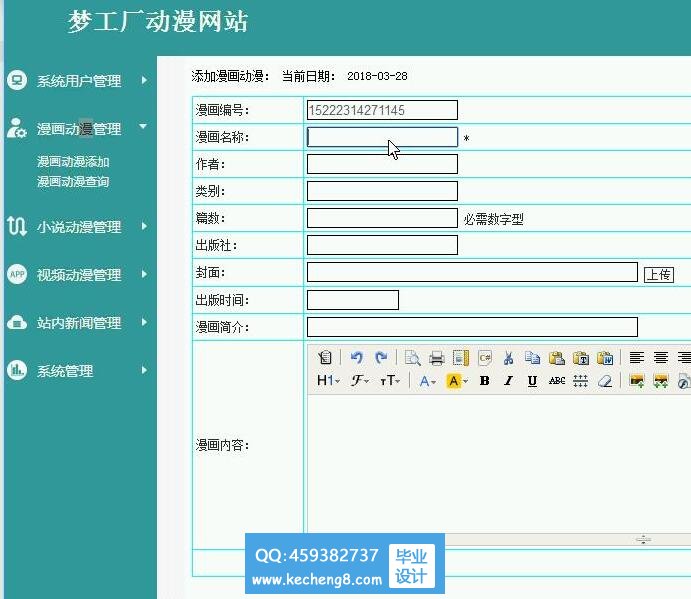
Task: Click the paste clipboard icon
Action: pyautogui.click(x=557, y=357)
